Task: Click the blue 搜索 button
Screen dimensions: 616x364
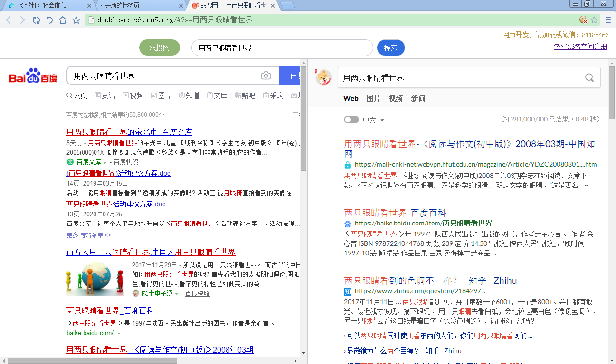Action: 391,48
